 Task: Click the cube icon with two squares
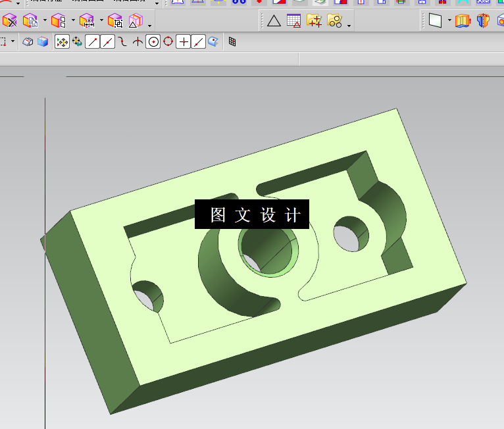click(59, 21)
